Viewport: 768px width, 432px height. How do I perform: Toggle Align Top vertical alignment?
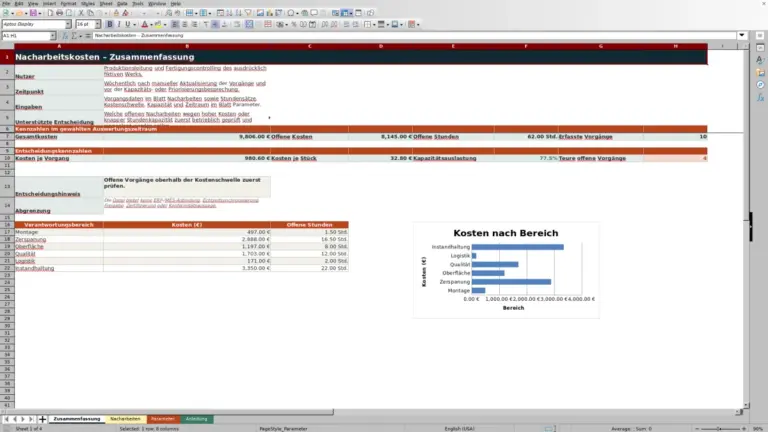click(206, 24)
